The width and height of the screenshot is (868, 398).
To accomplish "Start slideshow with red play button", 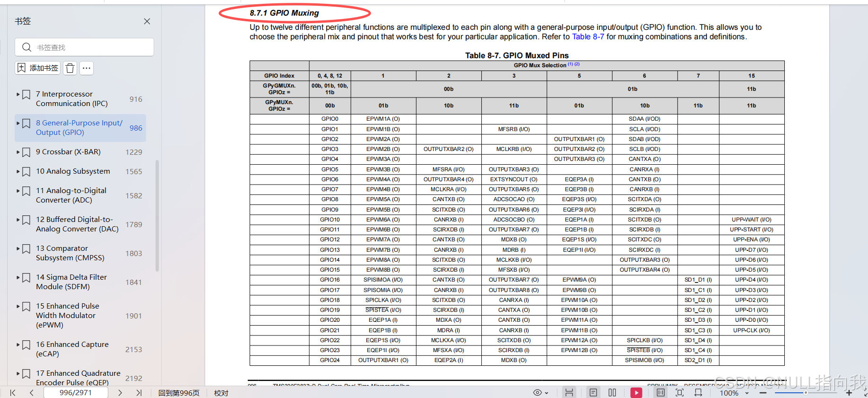I will pos(636,393).
